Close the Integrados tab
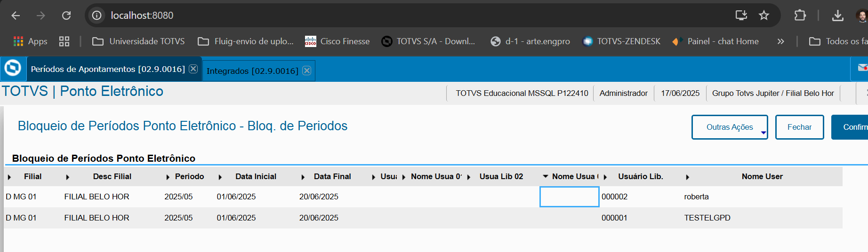The height and width of the screenshot is (252, 868). [x=307, y=71]
